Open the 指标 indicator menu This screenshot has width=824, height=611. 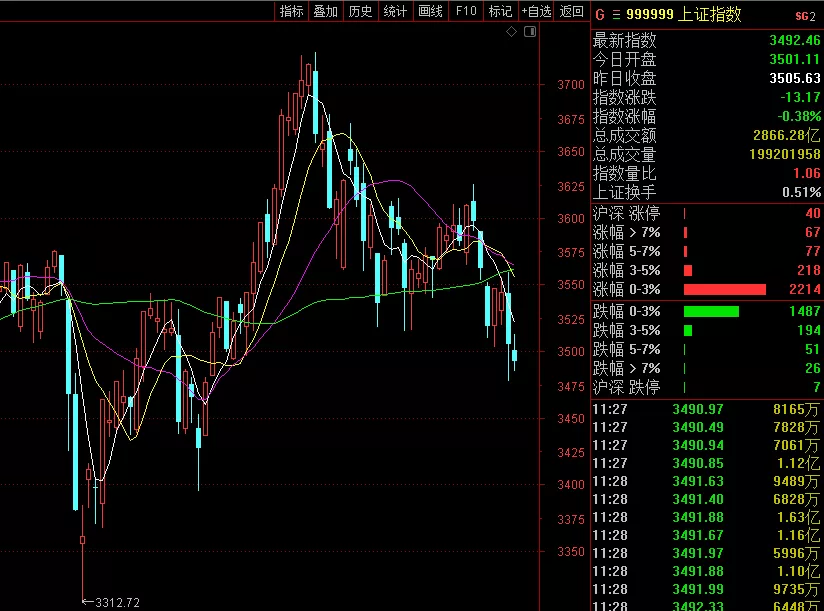tap(292, 11)
